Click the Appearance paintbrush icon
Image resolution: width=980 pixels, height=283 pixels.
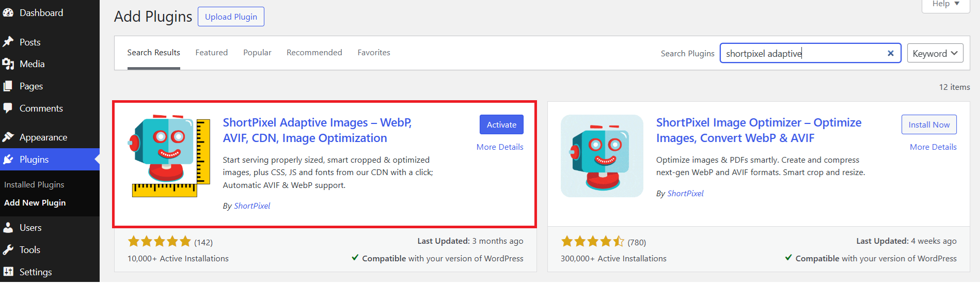pos(8,137)
